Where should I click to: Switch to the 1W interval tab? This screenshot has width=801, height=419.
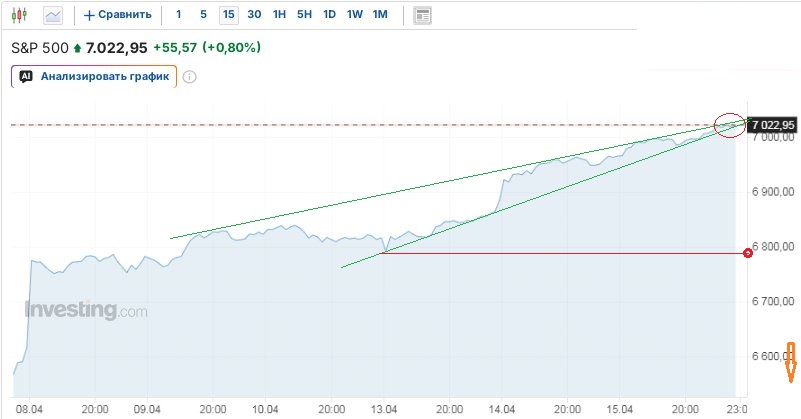[x=354, y=15]
